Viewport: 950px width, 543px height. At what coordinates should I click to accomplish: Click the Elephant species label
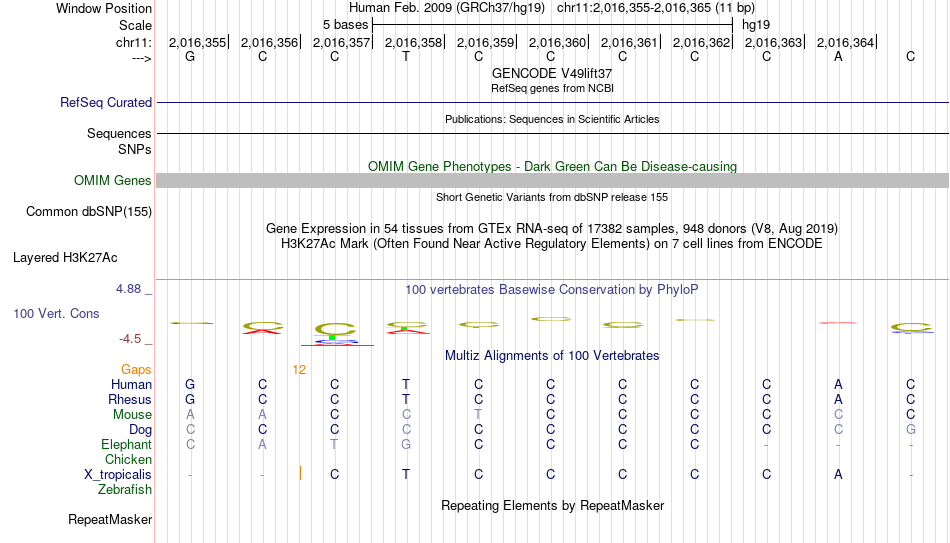coord(126,445)
